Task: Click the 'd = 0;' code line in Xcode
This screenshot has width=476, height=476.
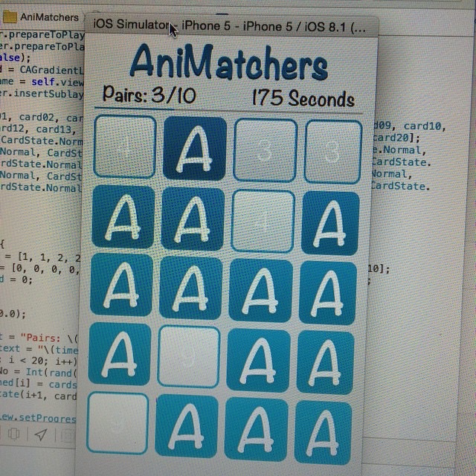Action: point(16,280)
